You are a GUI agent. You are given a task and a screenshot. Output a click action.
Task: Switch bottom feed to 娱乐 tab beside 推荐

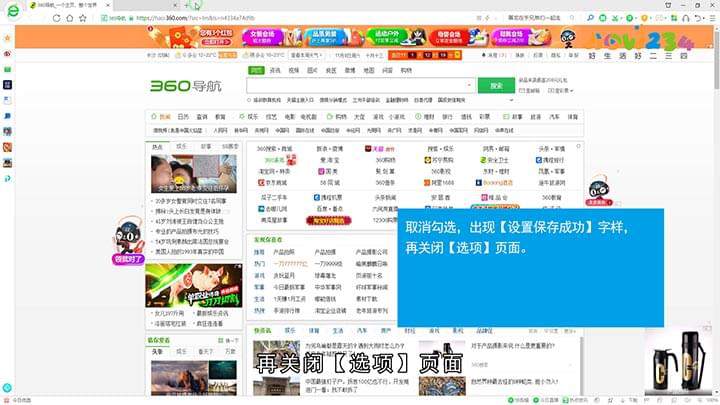pyautogui.click(x=290, y=331)
